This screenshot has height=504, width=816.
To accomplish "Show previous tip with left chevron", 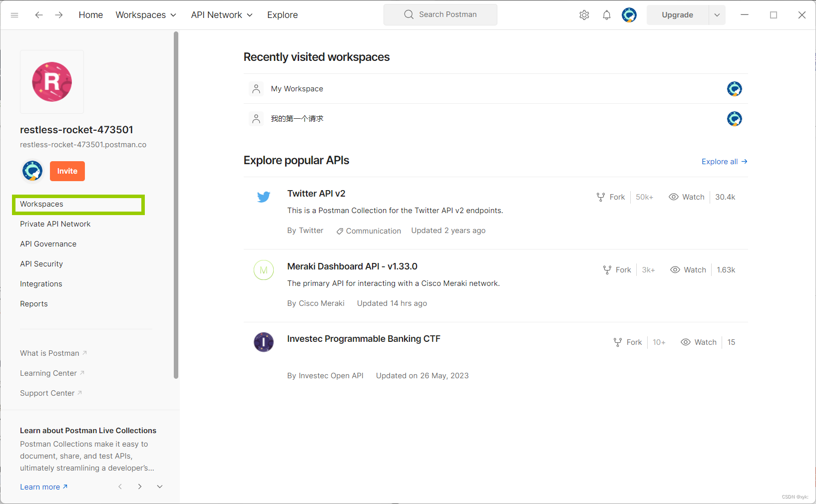I will [120, 487].
